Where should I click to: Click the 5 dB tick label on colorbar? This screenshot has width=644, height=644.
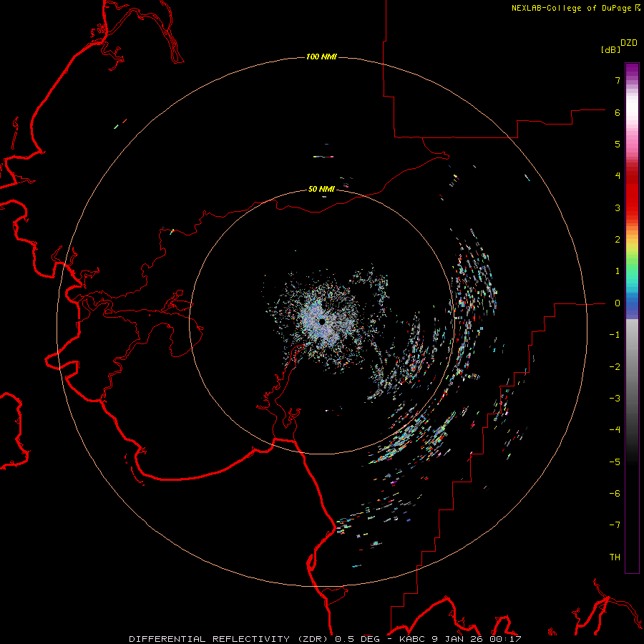[x=618, y=144]
